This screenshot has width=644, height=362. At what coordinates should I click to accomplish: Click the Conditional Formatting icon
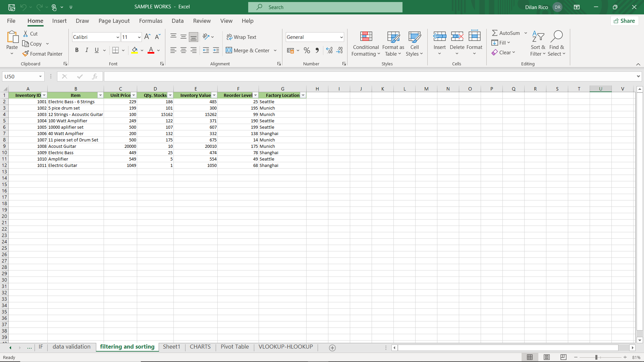pos(366,37)
